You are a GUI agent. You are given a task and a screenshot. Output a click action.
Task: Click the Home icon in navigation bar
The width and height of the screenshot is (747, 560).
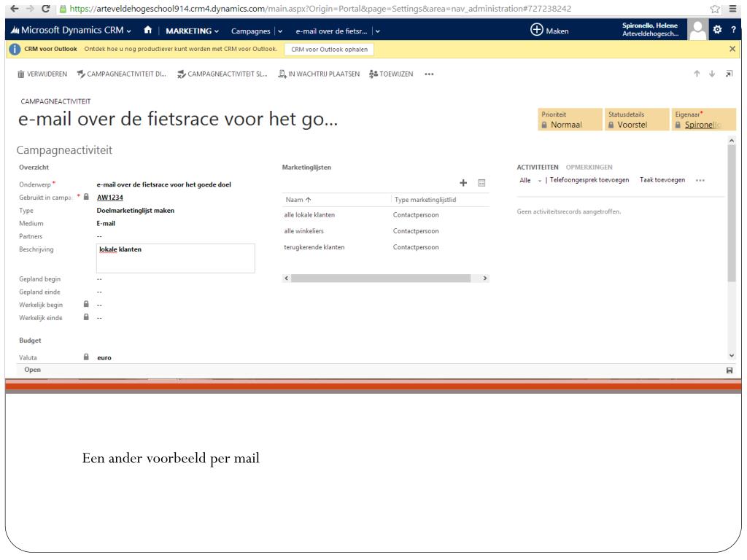tap(147, 31)
